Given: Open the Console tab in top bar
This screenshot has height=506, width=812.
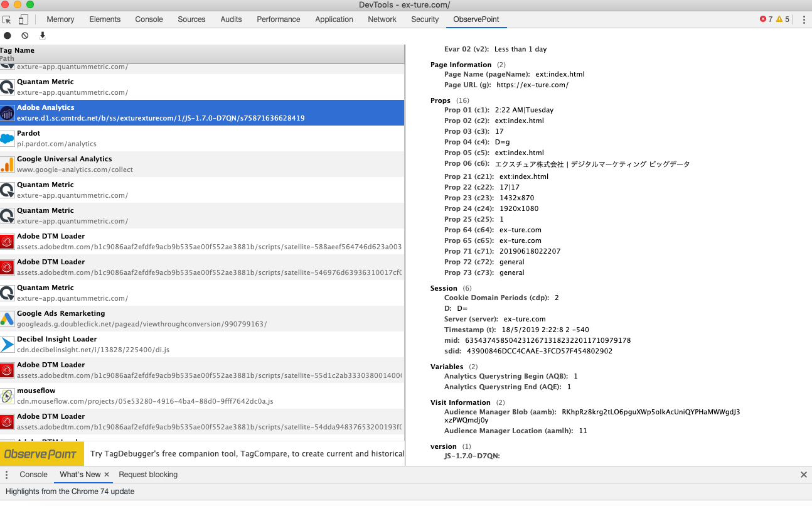Looking at the screenshot, I should 149,19.
